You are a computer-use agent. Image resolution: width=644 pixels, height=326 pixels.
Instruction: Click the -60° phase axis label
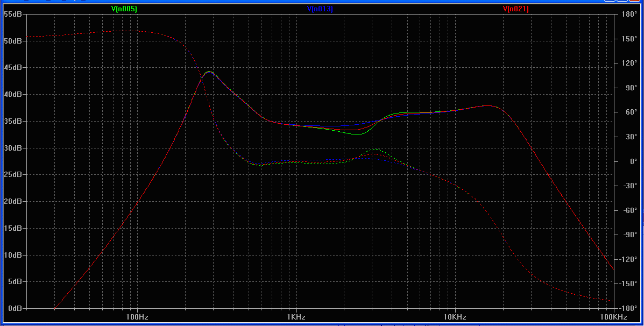(x=629, y=210)
